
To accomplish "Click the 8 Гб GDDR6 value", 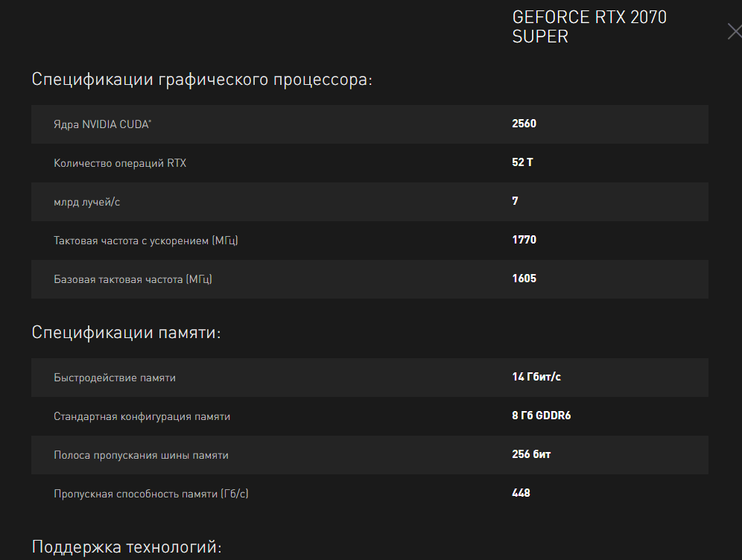I will point(542,416).
